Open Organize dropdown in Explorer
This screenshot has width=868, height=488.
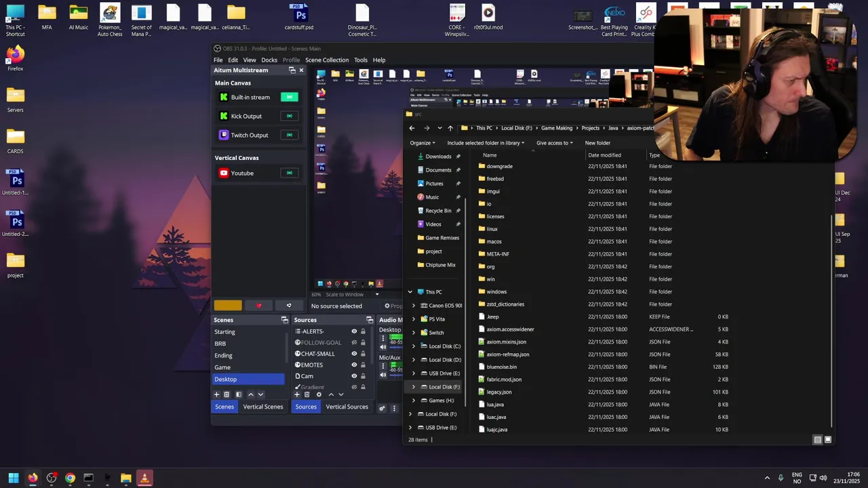click(422, 143)
